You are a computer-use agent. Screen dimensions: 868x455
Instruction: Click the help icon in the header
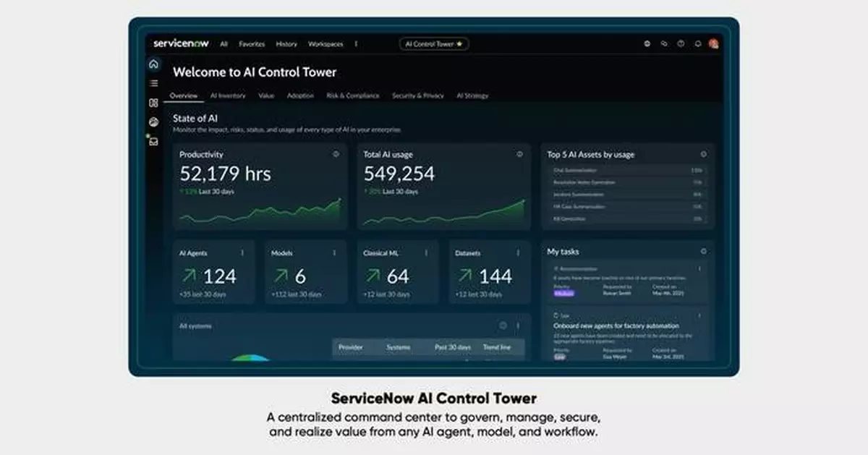[680, 44]
